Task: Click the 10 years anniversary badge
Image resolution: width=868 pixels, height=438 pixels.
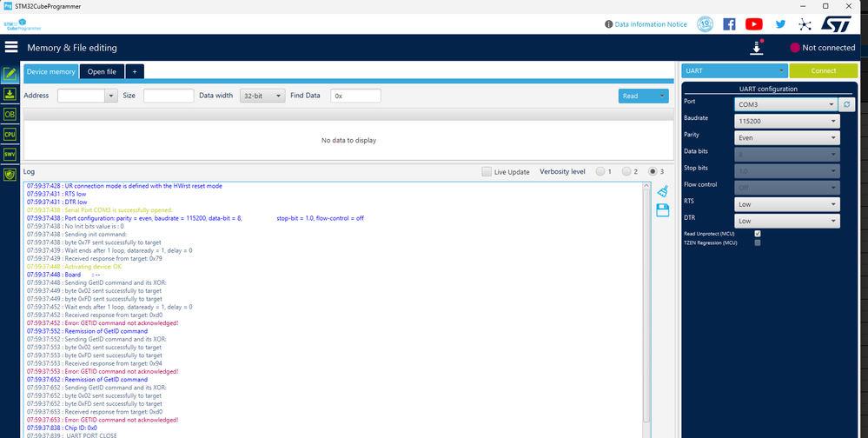Action: (x=705, y=24)
